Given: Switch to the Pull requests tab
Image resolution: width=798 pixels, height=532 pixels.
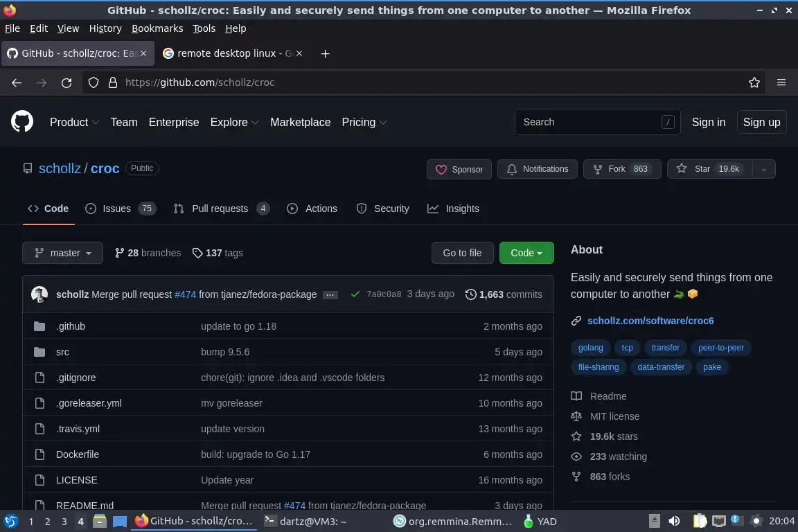Looking at the screenshot, I should pos(222,209).
